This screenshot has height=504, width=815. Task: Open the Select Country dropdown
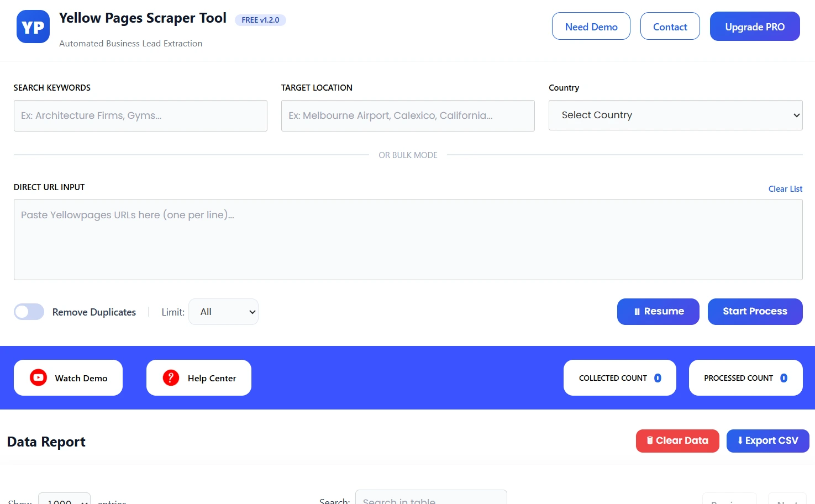pyautogui.click(x=675, y=115)
